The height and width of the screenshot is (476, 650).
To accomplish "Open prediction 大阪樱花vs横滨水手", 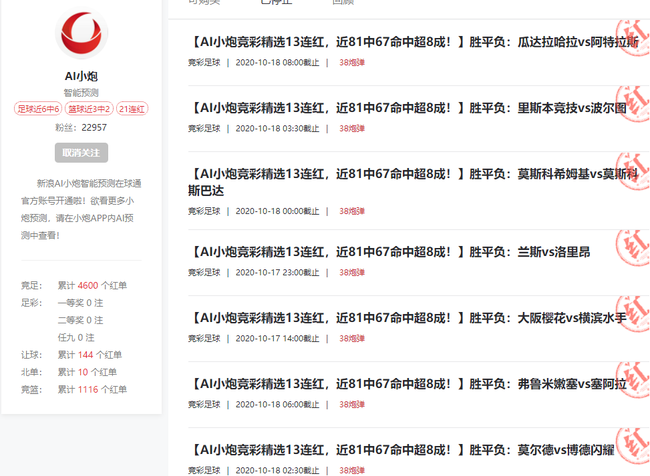I will pyautogui.click(x=407, y=318).
